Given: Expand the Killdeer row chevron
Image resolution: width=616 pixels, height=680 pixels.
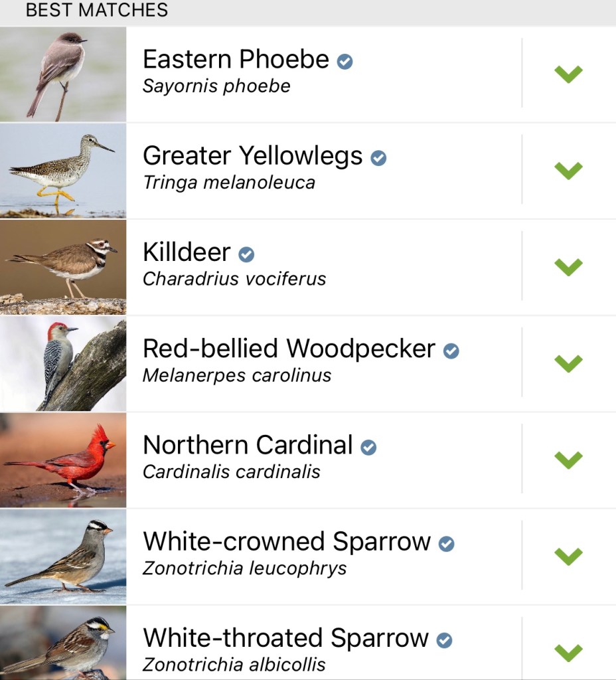Looking at the screenshot, I should 568,266.
